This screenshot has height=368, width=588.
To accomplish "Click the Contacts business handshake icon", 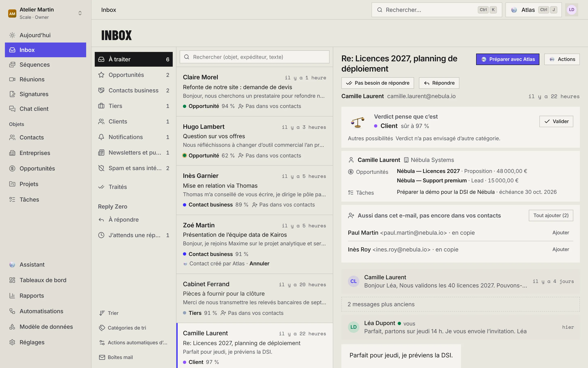I will [101, 91].
